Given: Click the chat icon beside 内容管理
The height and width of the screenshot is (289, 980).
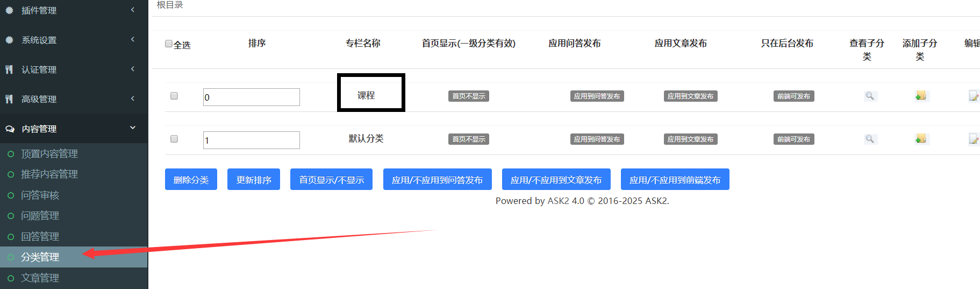Looking at the screenshot, I should pyautogui.click(x=10, y=129).
